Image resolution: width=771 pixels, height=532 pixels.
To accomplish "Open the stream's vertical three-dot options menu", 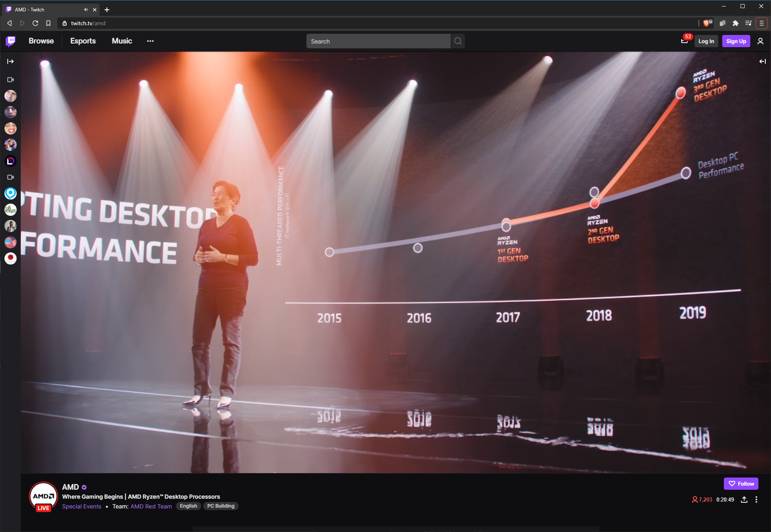I will pyautogui.click(x=756, y=499).
